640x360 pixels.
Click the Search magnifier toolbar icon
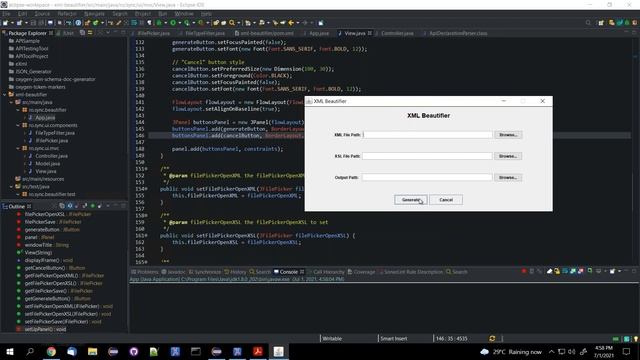(x=231, y=23)
